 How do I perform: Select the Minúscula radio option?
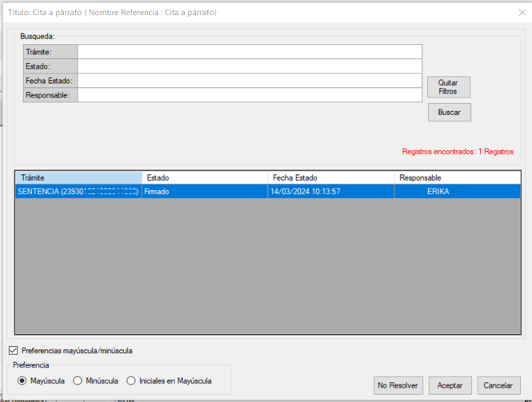click(x=78, y=381)
